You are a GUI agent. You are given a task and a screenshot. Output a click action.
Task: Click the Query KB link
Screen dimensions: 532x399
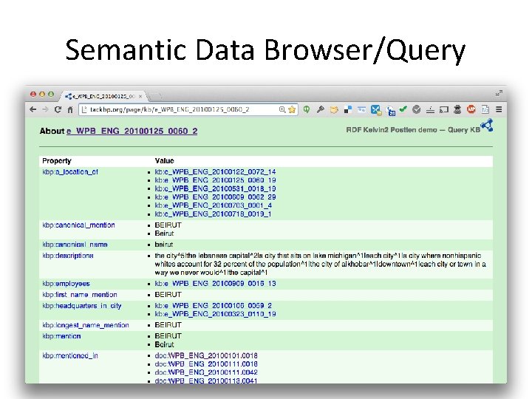(464, 130)
